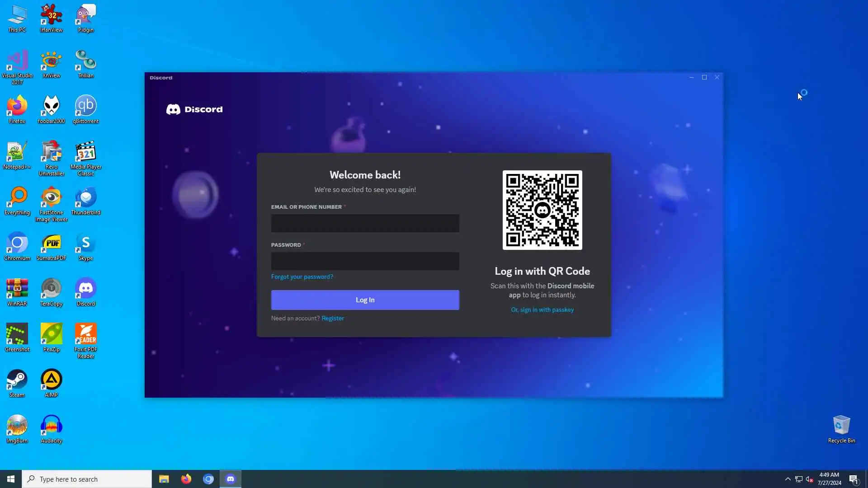Viewport: 868px width, 488px height.
Task: Open the notification center icon
Action: coord(854,479)
